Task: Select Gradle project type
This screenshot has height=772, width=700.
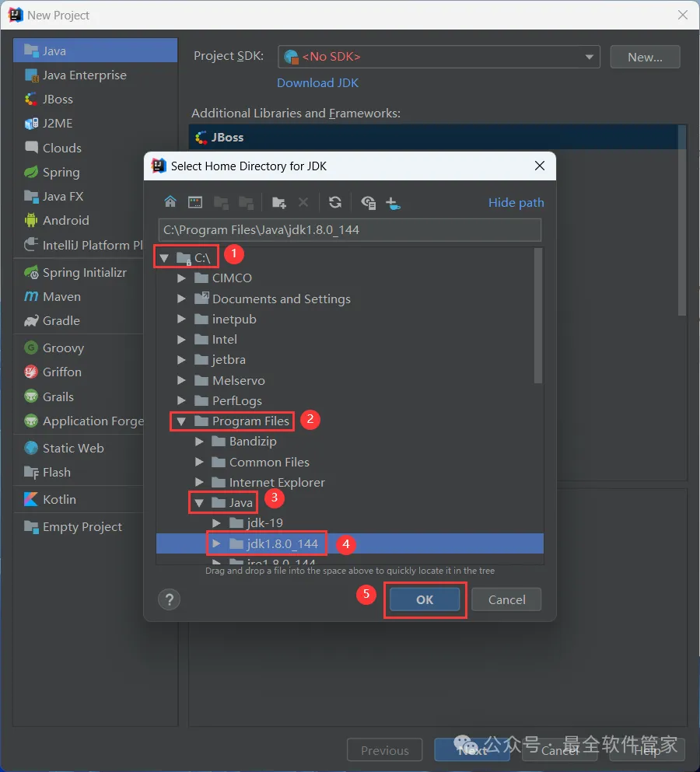Action: (x=79, y=320)
